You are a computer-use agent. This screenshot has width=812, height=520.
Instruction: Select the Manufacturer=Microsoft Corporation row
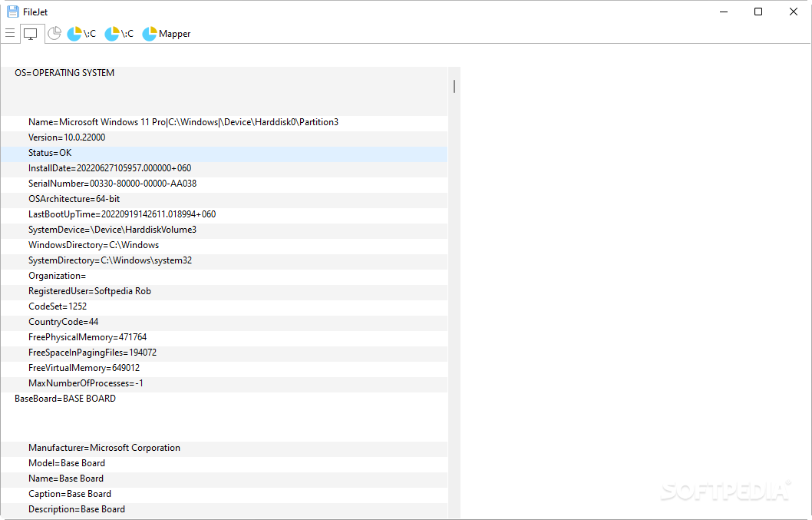(224, 449)
